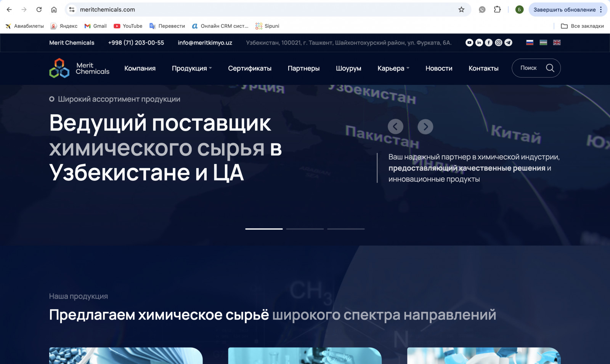Click the Широкий ассортимент продукции label

click(x=119, y=99)
